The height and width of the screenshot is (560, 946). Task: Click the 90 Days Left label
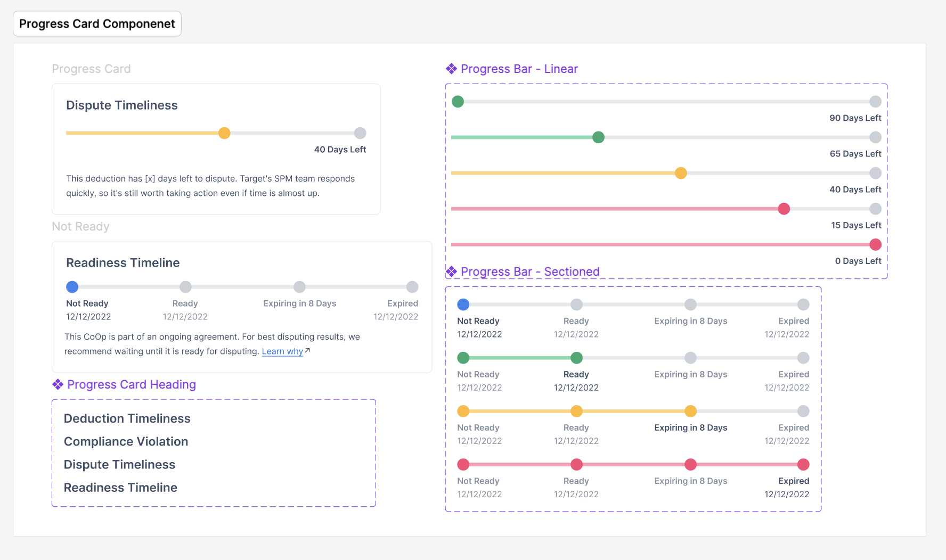point(855,118)
